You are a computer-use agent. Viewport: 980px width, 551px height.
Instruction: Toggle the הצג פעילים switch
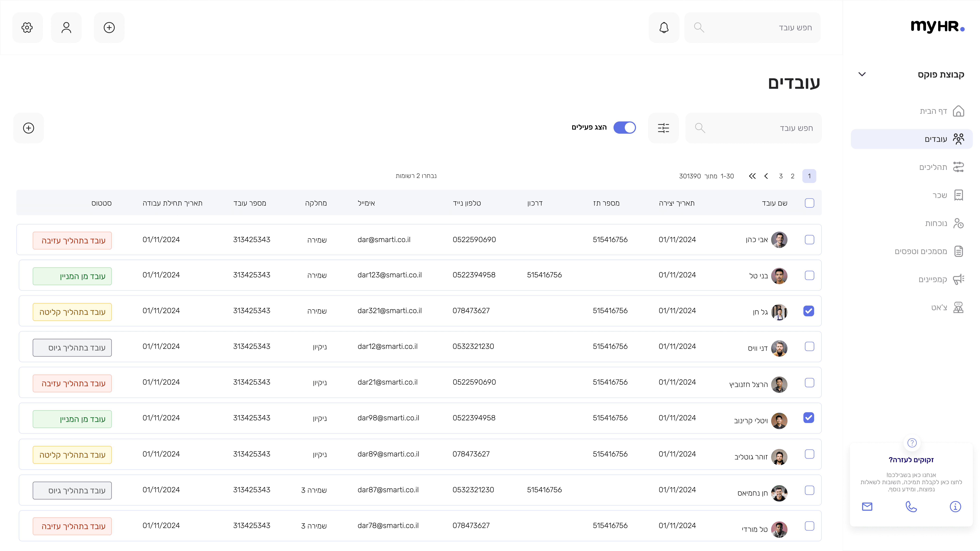625,127
